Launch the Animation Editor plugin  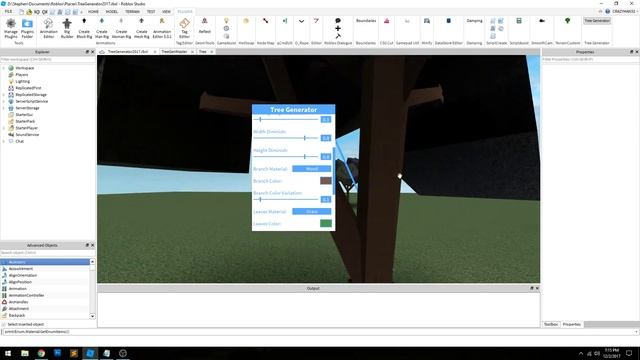click(49, 28)
